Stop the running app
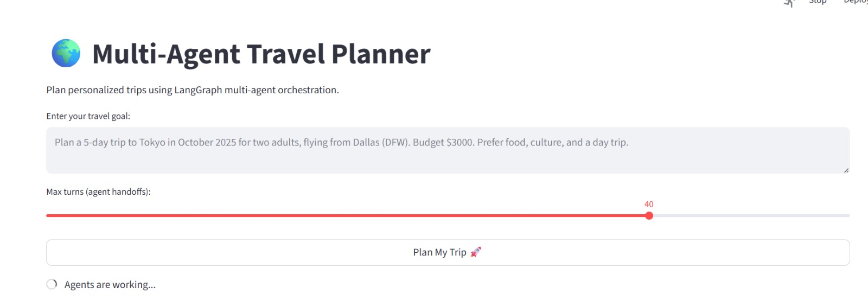Screen dimensions: 868x307 pyautogui.click(x=818, y=2)
